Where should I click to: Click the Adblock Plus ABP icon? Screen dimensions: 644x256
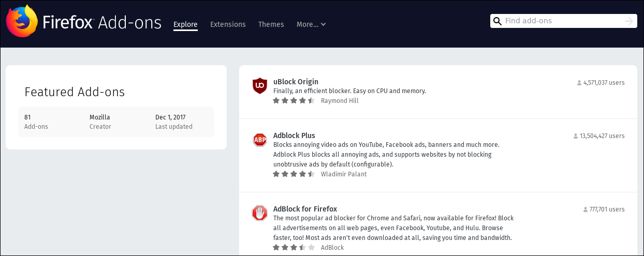point(259,140)
